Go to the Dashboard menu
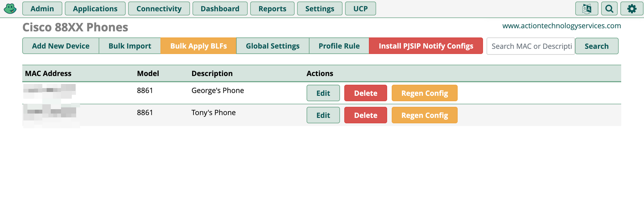 (x=220, y=9)
